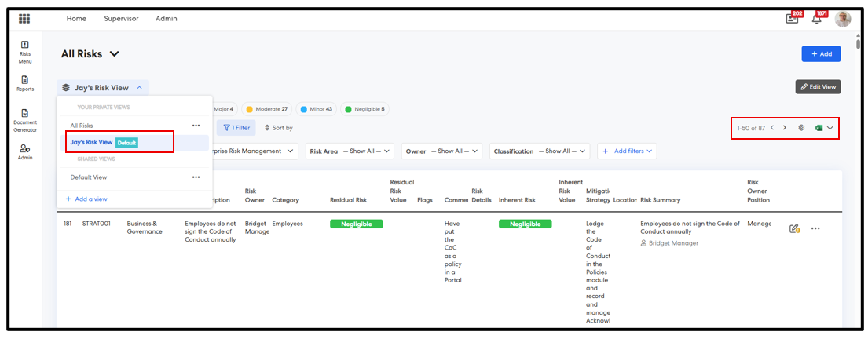This screenshot has height=339, width=868.
Task: Open Risks Menu in the sidebar
Action: point(25,52)
